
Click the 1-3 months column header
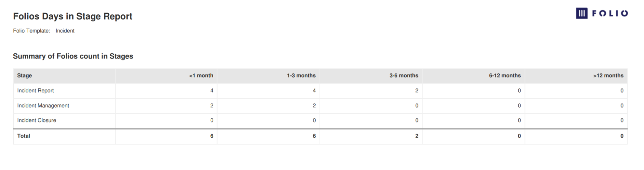click(301, 76)
